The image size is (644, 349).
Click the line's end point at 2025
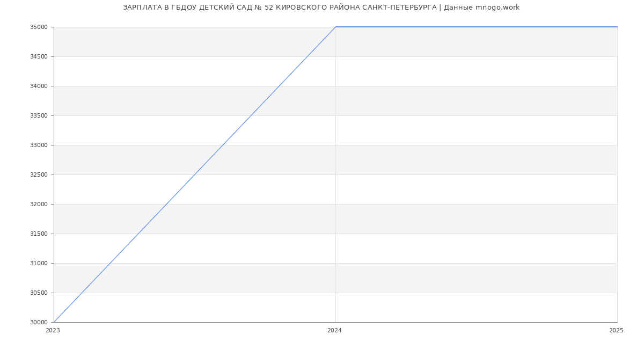617,27
